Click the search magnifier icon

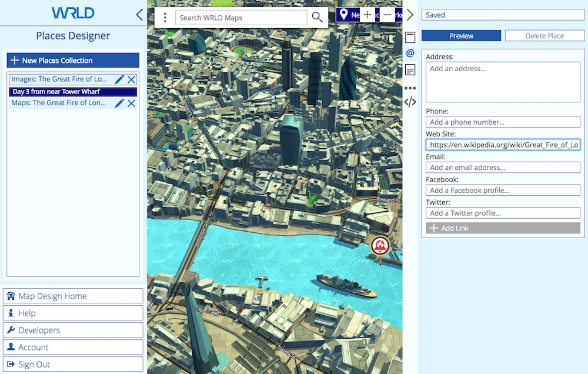click(x=317, y=18)
